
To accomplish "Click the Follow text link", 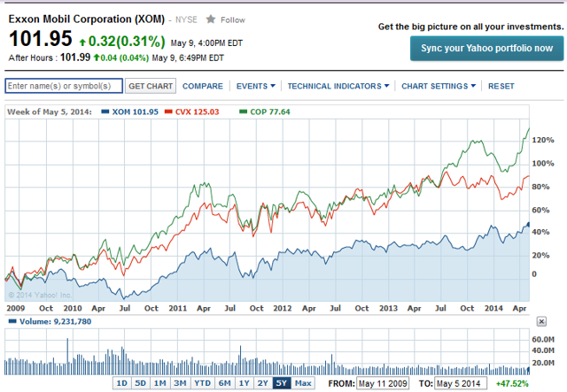I will click(233, 19).
